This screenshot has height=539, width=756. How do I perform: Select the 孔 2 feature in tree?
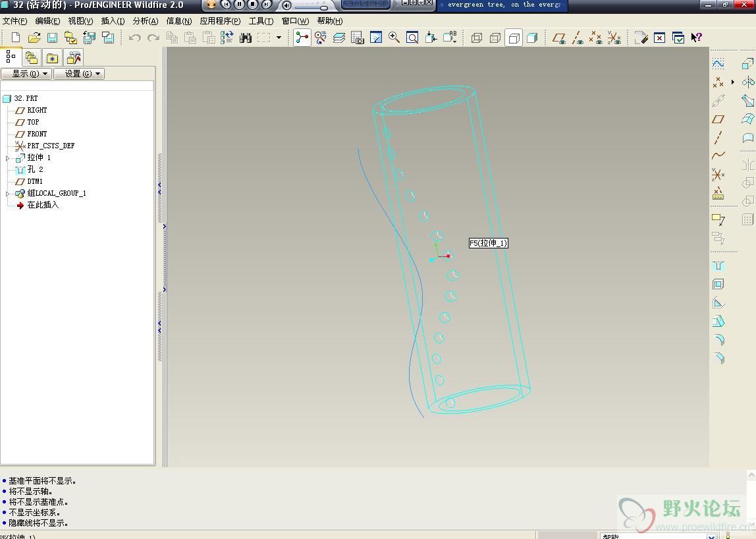(x=29, y=169)
